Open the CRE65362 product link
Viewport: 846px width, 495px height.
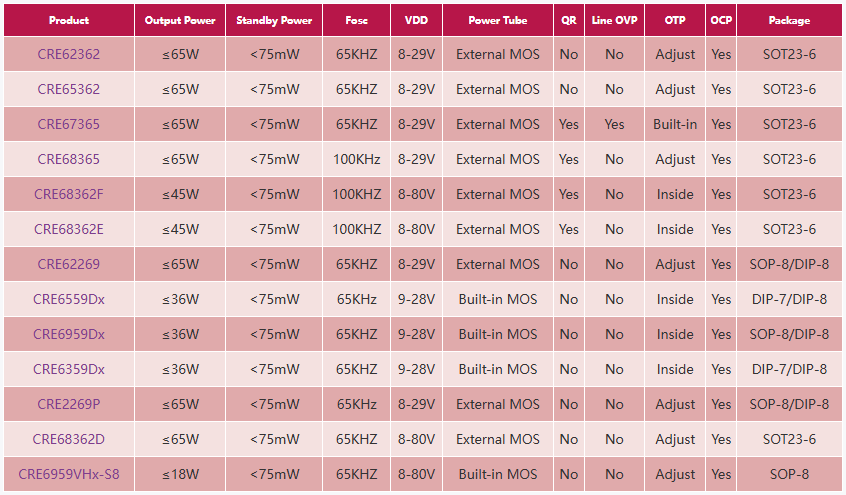coord(69,89)
